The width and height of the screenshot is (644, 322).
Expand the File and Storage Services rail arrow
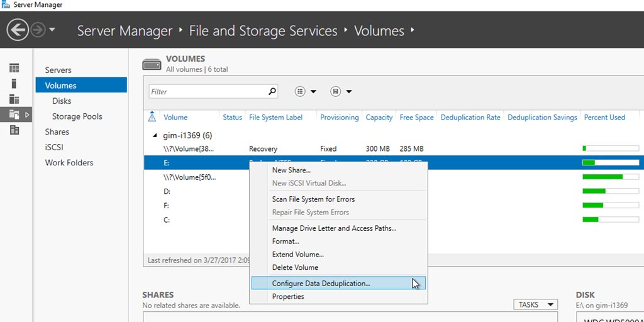tap(27, 114)
